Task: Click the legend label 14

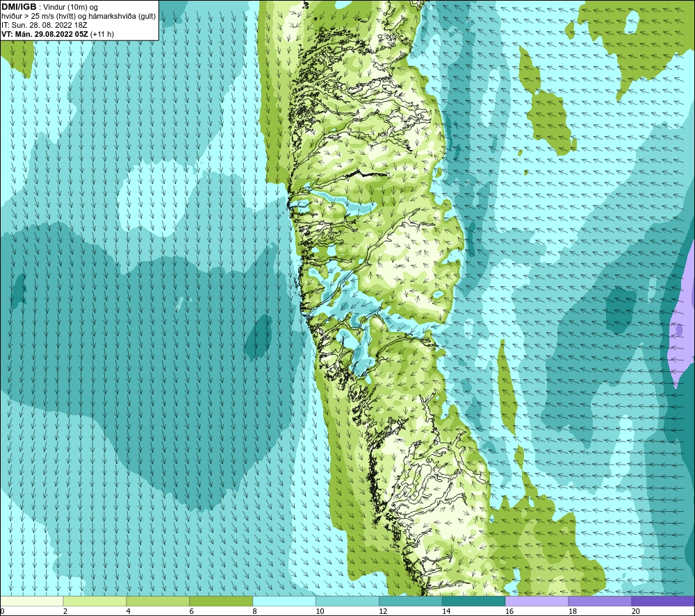Action: tap(446, 611)
